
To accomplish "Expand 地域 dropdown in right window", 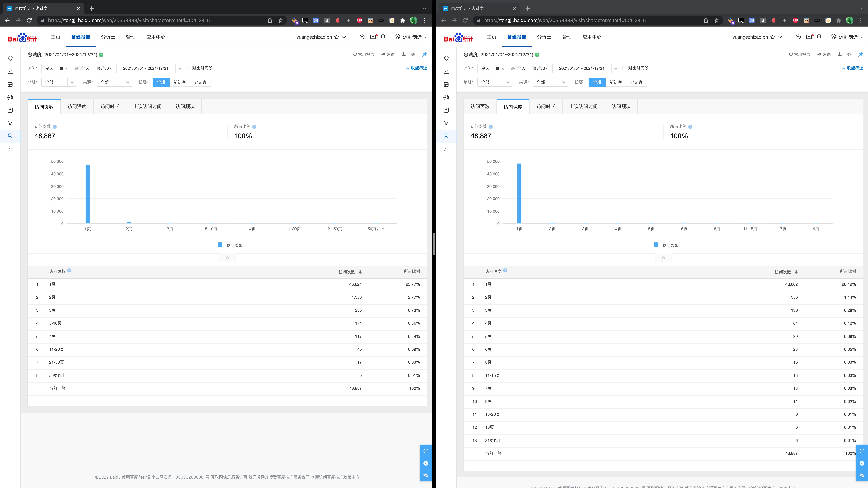I will pos(508,82).
